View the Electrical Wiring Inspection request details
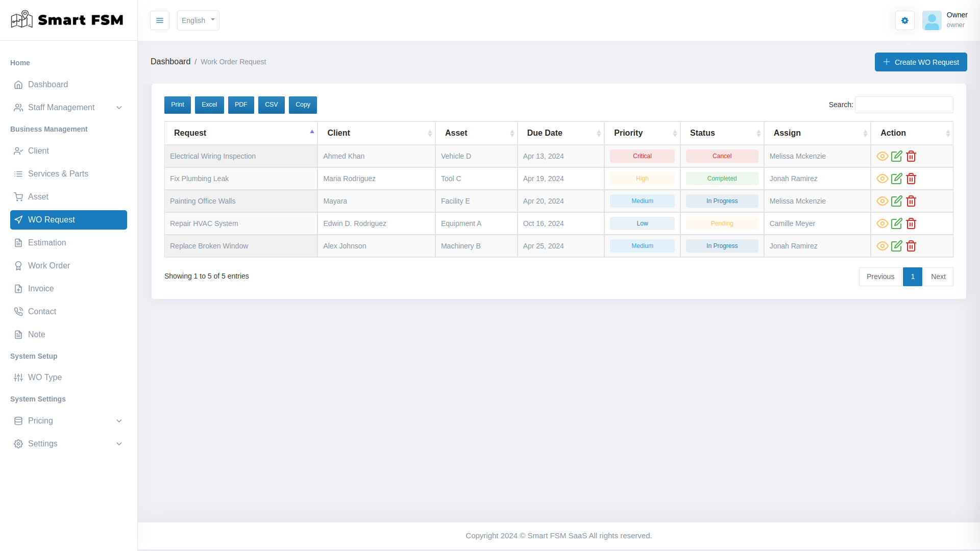 point(882,156)
